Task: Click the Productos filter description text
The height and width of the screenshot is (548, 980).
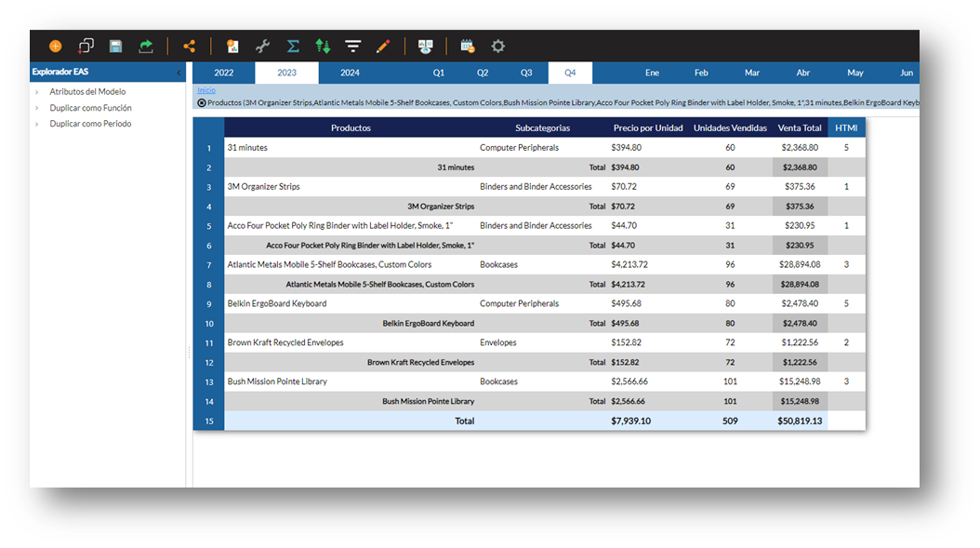Action: (563, 102)
